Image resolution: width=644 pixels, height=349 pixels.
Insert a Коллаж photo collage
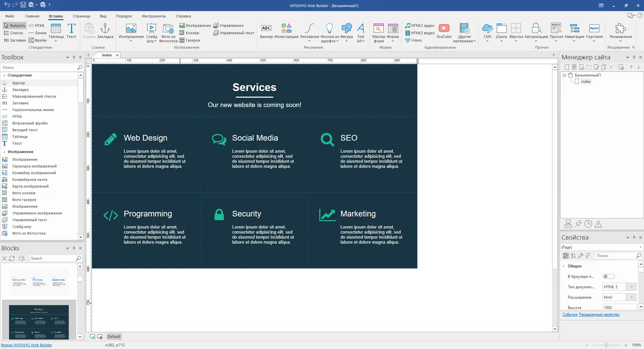[x=190, y=33]
